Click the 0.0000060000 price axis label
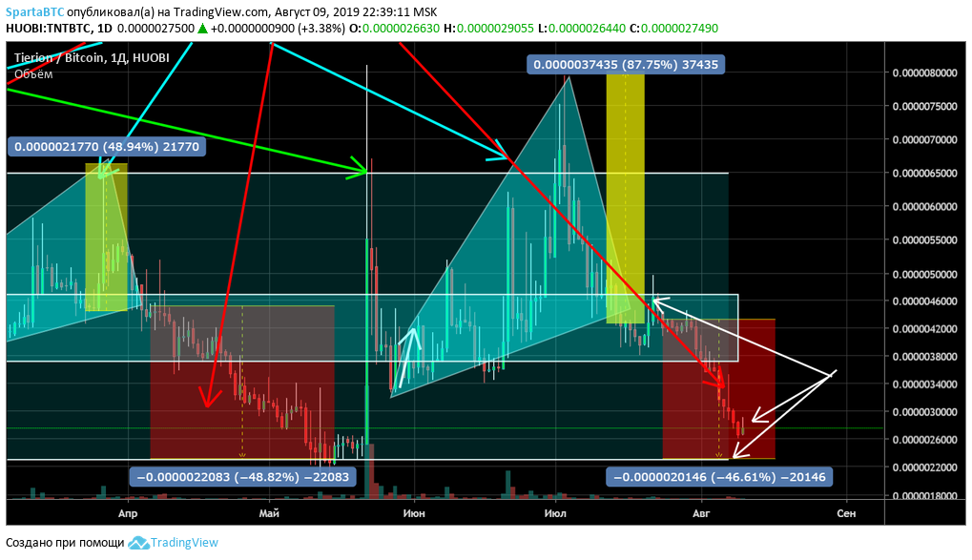 [x=924, y=207]
